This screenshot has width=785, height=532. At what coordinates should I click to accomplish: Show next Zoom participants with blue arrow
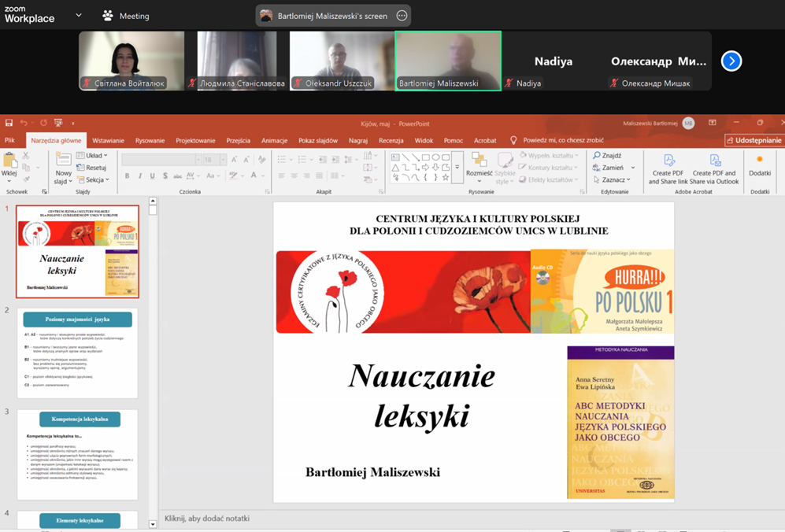[731, 61]
